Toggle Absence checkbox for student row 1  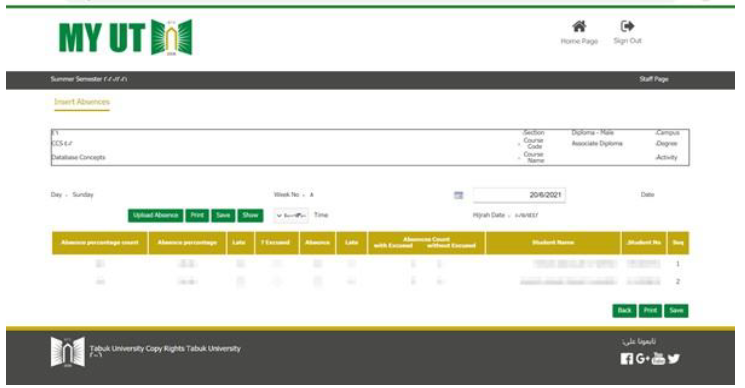click(x=317, y=264)
